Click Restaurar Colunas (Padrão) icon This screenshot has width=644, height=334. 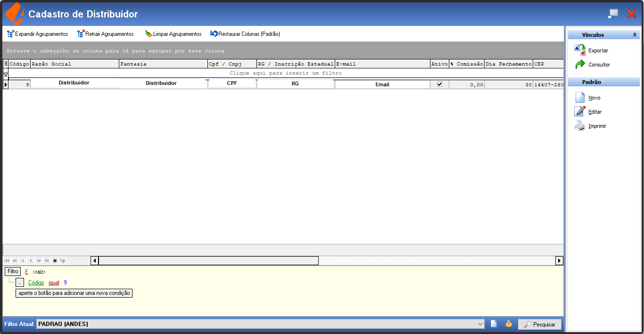coord(214,34)
